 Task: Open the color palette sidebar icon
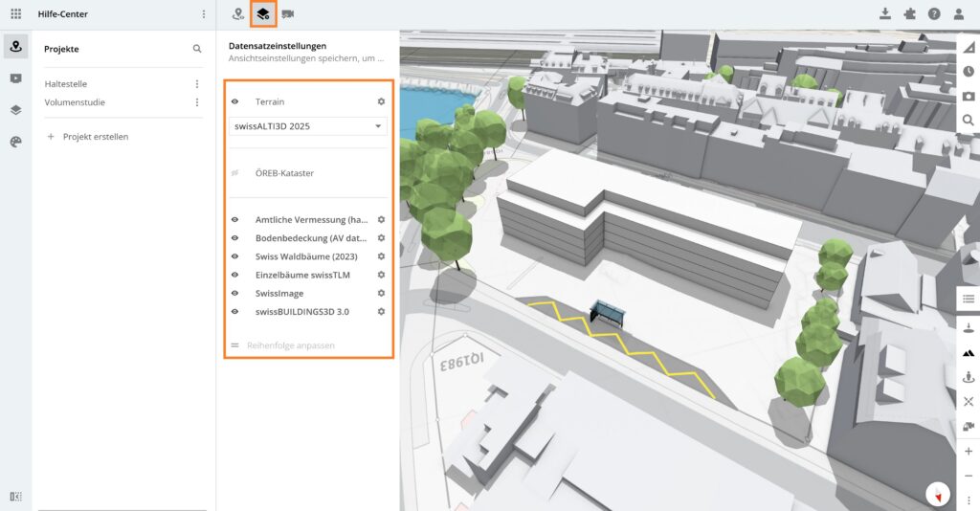click(15, 142)
